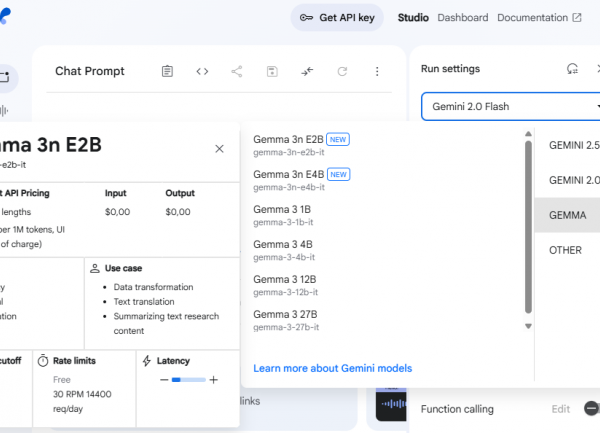
Task: Click the Rate limits timer icon
Action: 43,361
